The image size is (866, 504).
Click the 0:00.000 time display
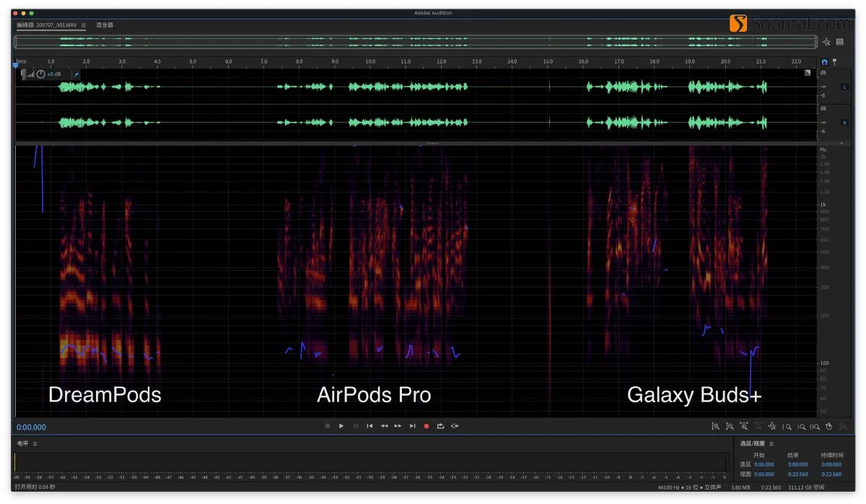click(x=31, y=427)
